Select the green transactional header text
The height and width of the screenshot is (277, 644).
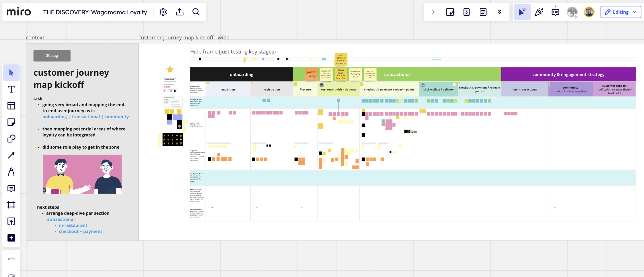(397, 75)
